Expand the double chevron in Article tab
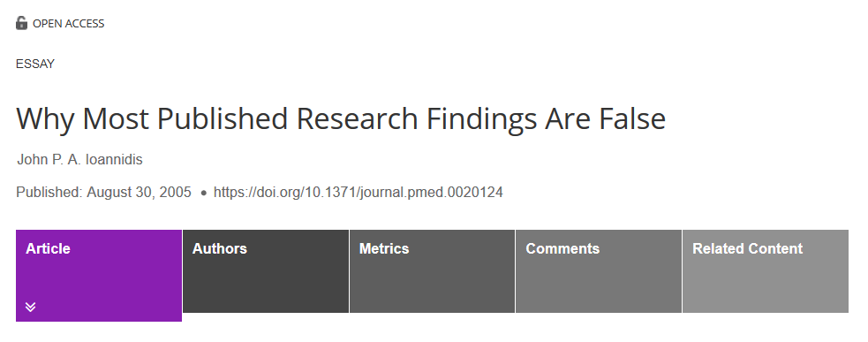868x342 pixels. (x=30, y=307)
